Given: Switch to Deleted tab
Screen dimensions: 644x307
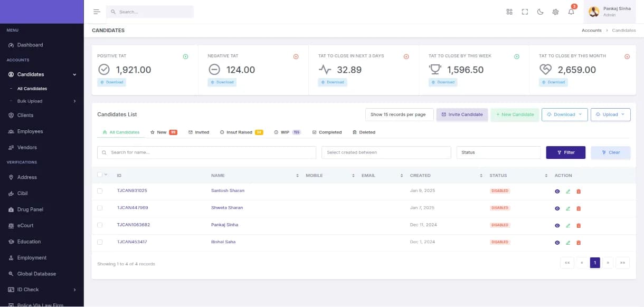Looking at the screenshot, I should pos(364,132).
